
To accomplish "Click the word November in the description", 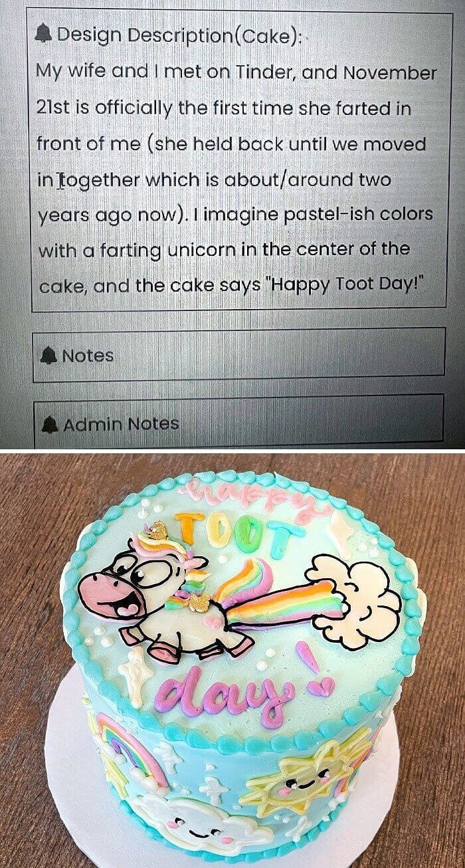I will coord(391,71).
